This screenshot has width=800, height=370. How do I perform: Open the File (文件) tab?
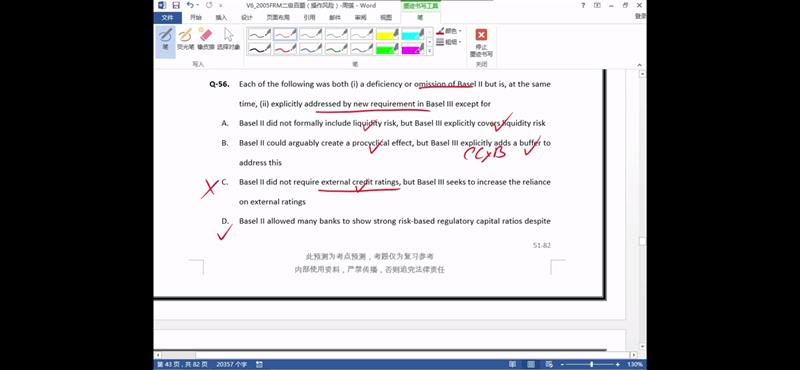point(167,17)
